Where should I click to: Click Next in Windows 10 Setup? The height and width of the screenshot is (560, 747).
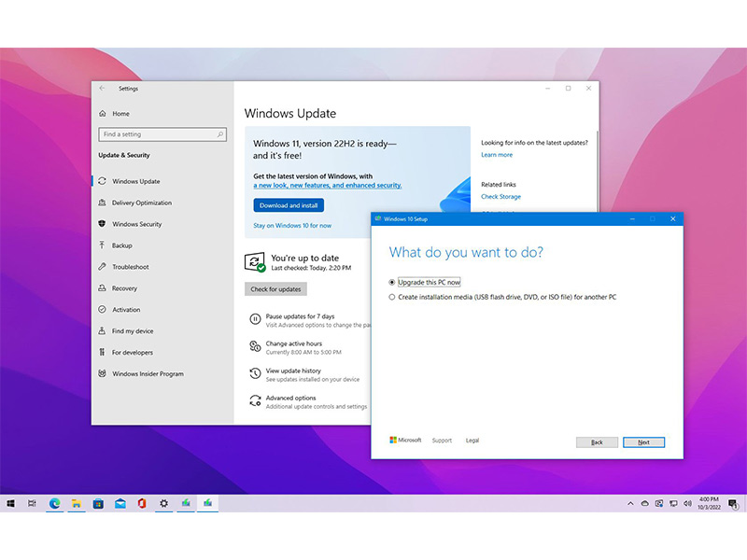(x=643, y=442)
